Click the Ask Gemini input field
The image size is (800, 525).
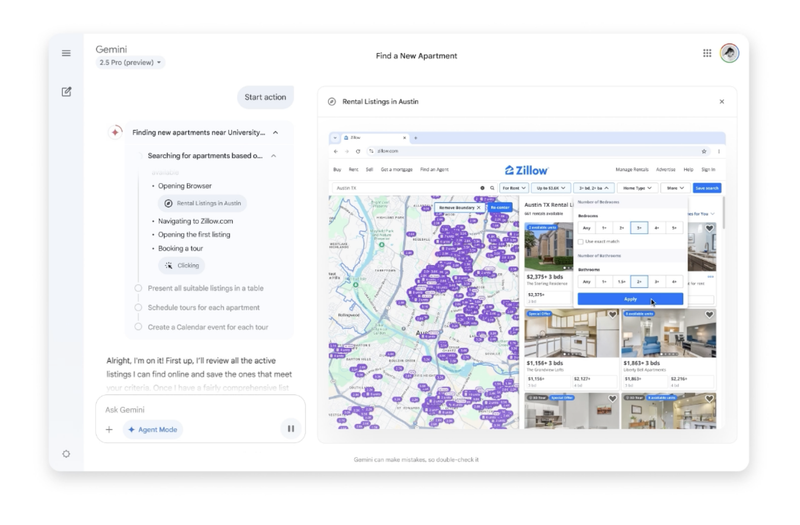pyautogui.click(x=190, y=410)
